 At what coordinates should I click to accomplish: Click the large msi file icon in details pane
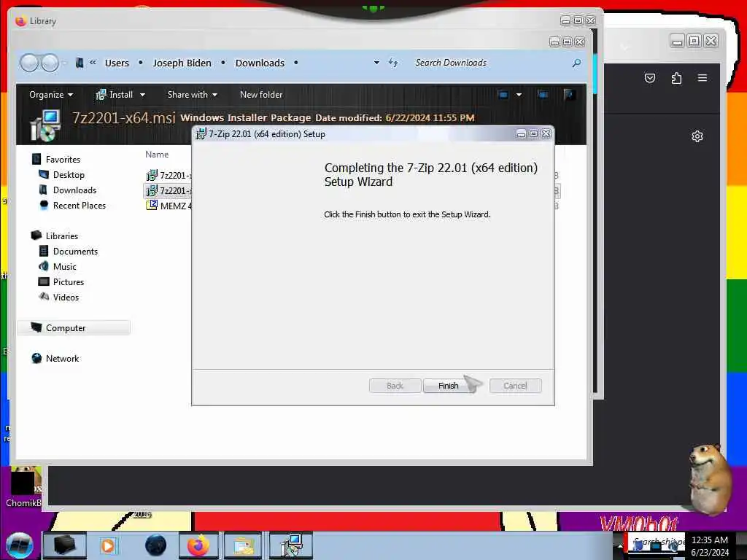click(45, 125)
